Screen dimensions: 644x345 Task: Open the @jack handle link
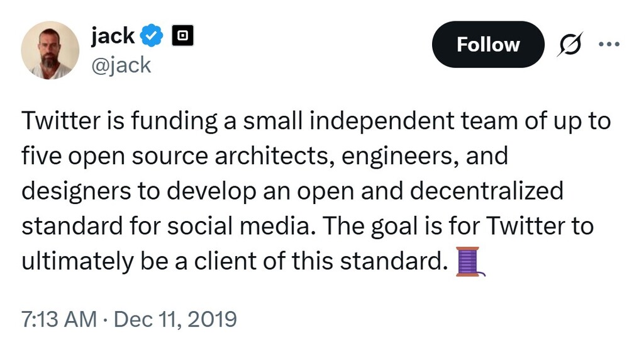[121, 64]
